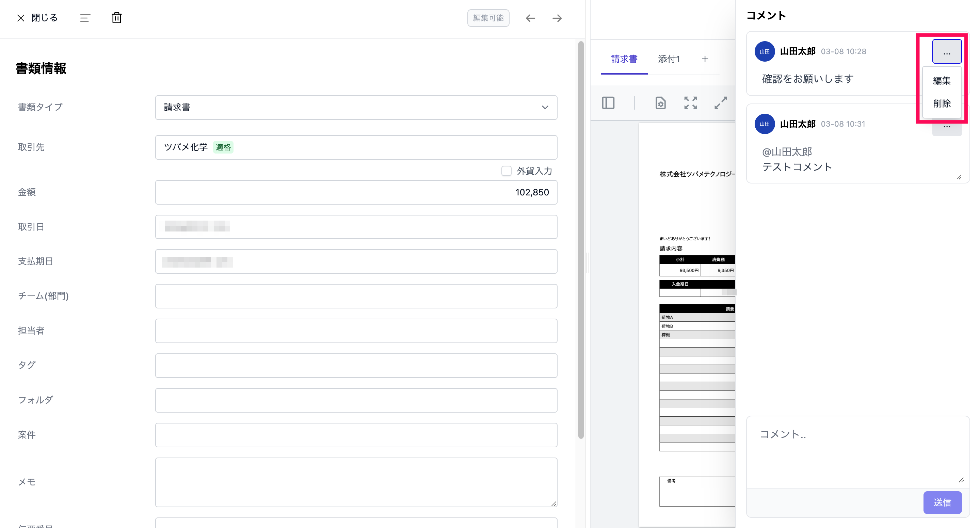Click the 送信 button
980x528 pixels.
[942, 502]
